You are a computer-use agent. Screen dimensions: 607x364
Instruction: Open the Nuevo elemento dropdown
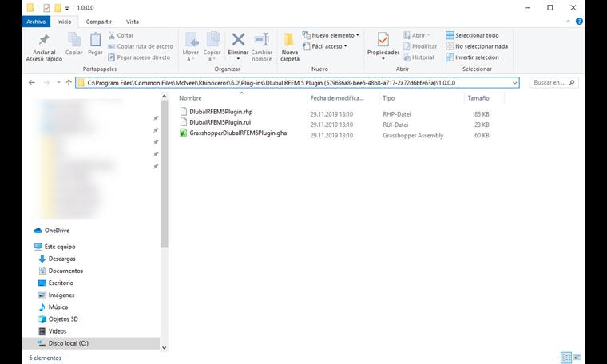coord(331,35)
